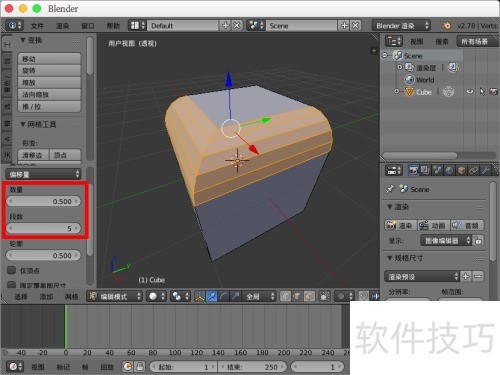Switch to Scene properties tab
This screenshot has width=500, height=375.
[x=437, y=170]
